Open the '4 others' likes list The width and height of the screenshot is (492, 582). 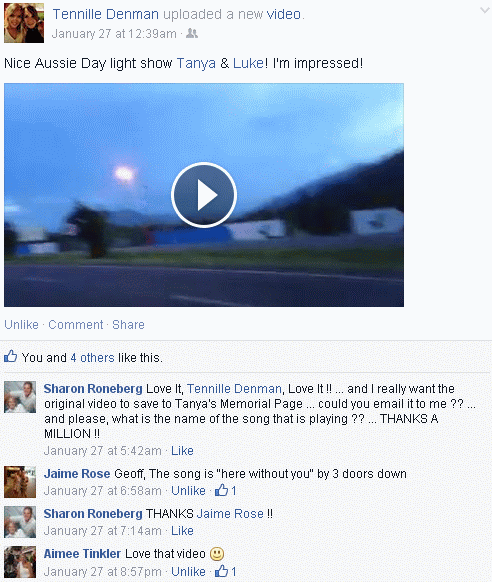click(92, 357)
